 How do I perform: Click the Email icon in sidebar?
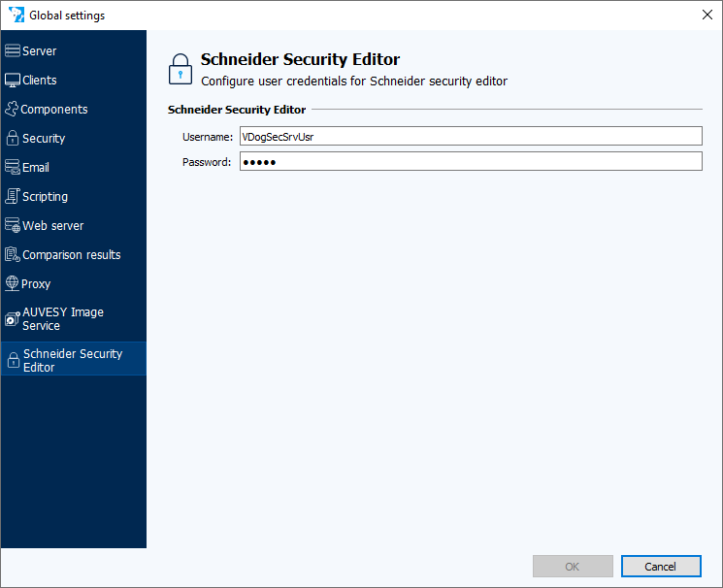pos(13,167)
